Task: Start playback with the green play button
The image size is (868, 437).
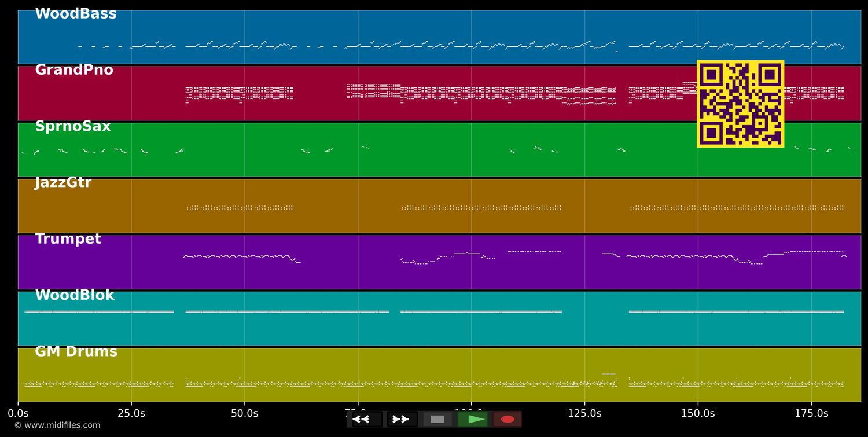Action: (473, 419)
